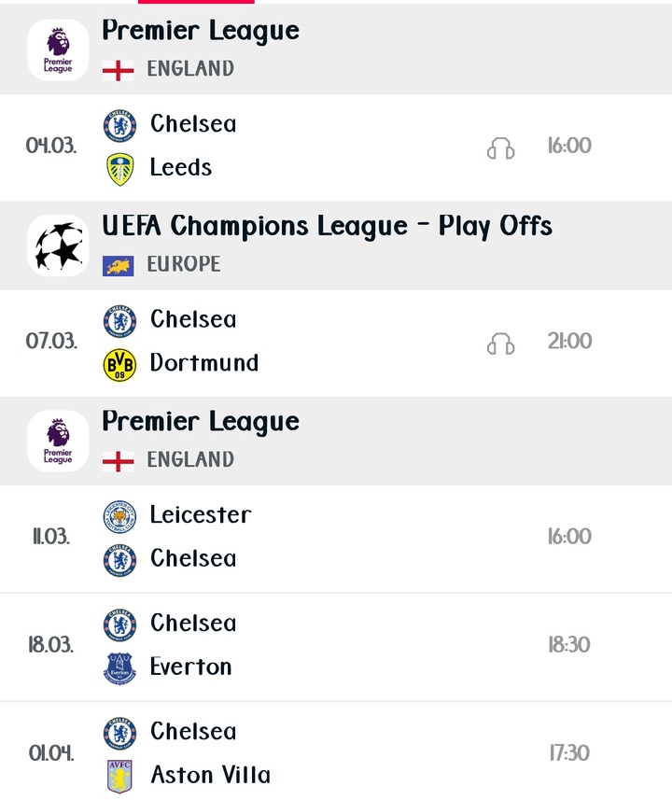The height and width of the screenshot is (800, 672).
Task: Open the first Premier League header
Action: point(336,49)
